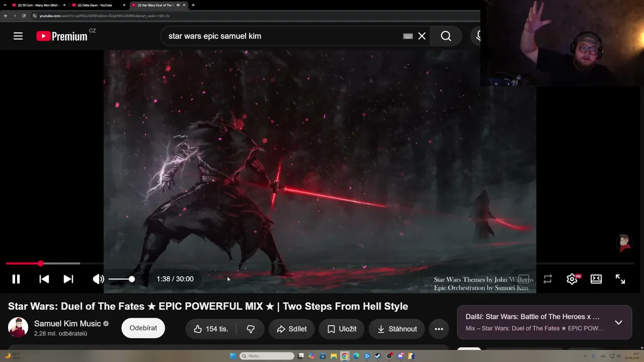
Task: Launch Microsoft Edge from the taskbar
Action: click(x=356, y=356)
